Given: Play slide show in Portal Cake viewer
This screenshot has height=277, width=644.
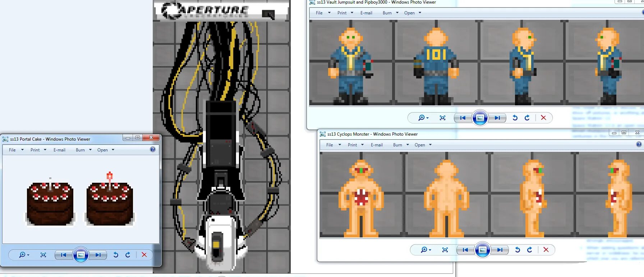Looking at the screenshot, I should (x=81, y=255).
